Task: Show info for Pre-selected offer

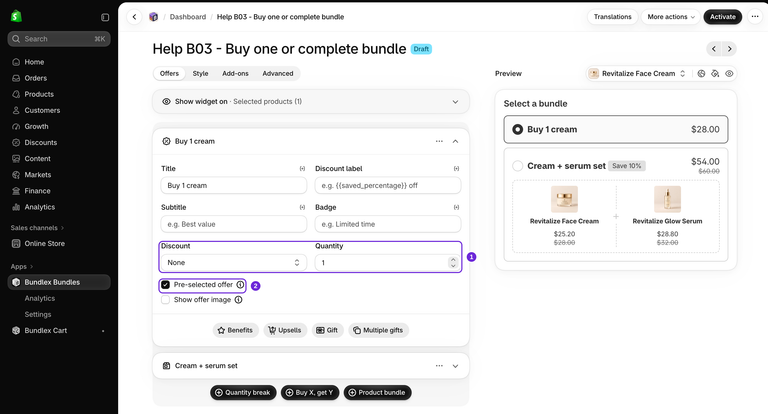Action: pyautogui.click(x=240, y=285)
